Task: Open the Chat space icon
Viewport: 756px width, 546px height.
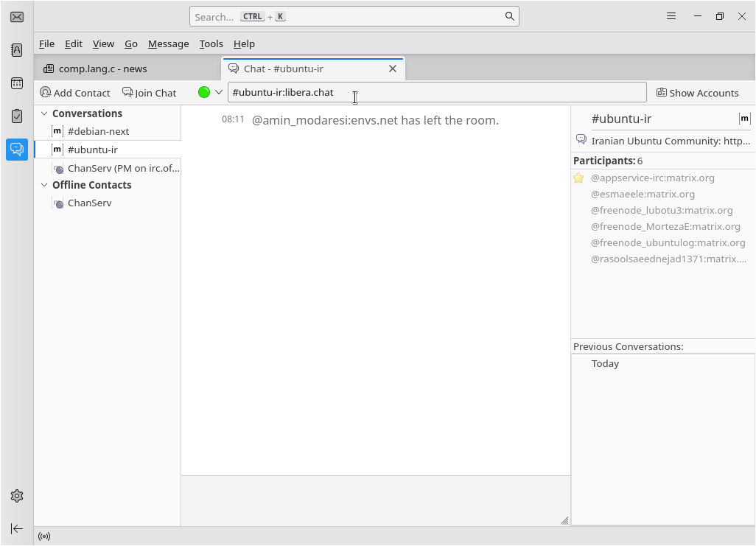Action: tap(17, 150)
